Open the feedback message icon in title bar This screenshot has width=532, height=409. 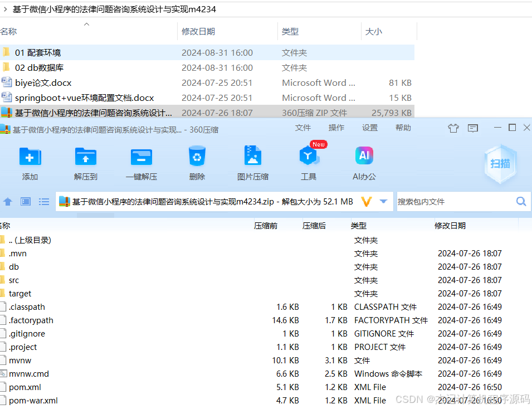pyautogui.click(x=472, y=128)
